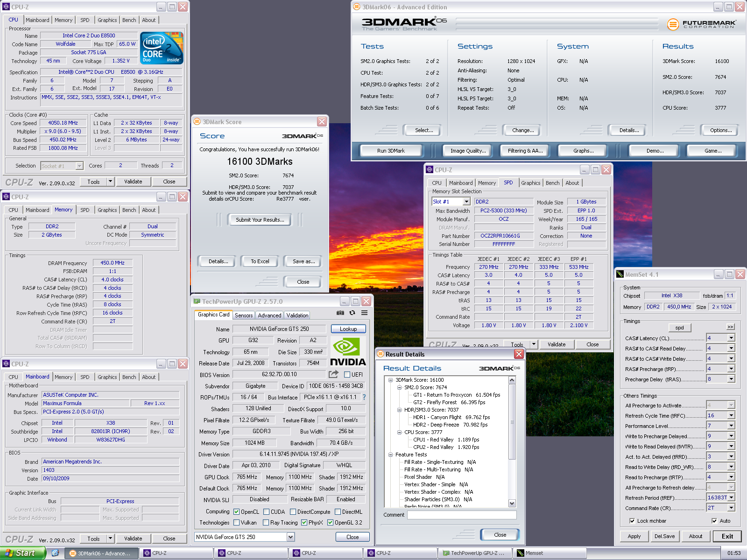
Task: Open Internet Explorer from quick launch
Action: coord(55,553)
